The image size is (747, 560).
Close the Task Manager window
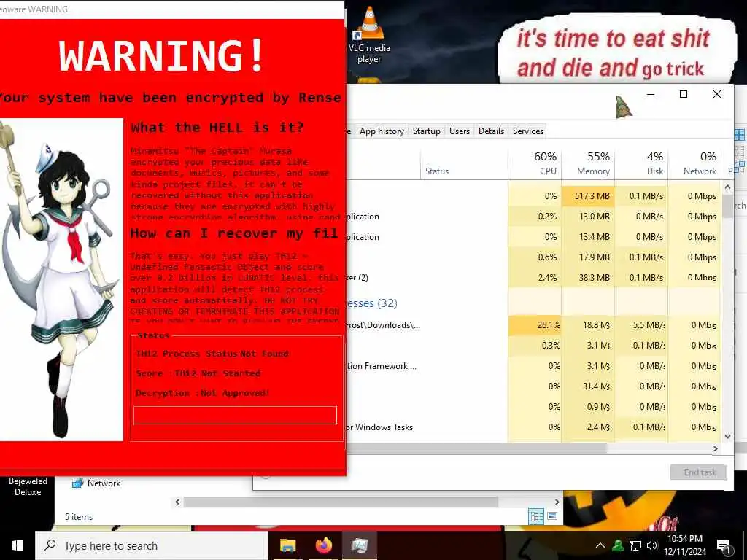(x=716, y=94)
